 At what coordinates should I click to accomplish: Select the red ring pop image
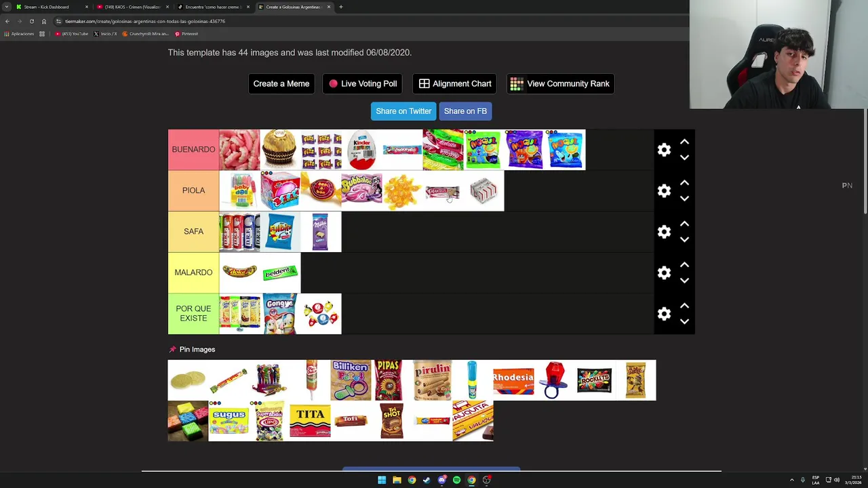[554, 380]
